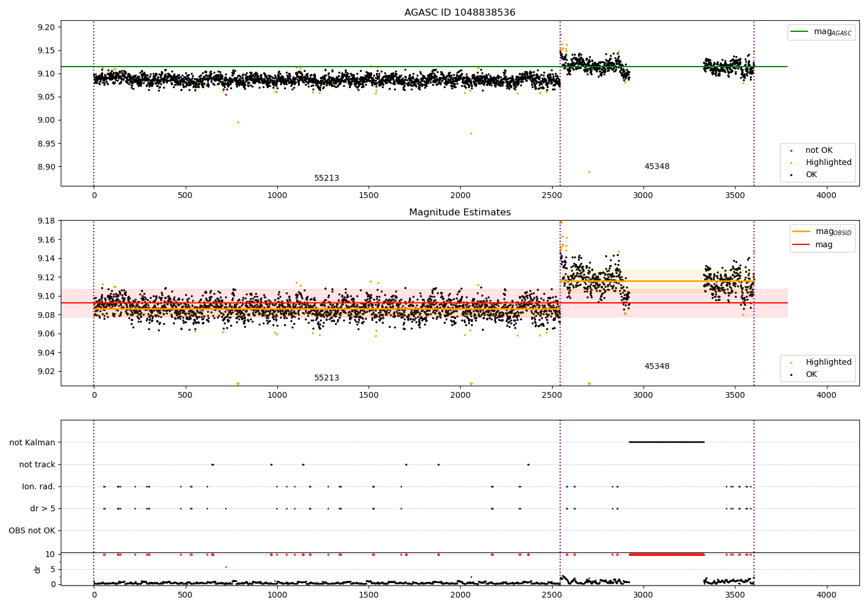Viewport: 868px width, 608px height.
Task: Click the 'dr > 5' y-axis label
Action: 43,508
